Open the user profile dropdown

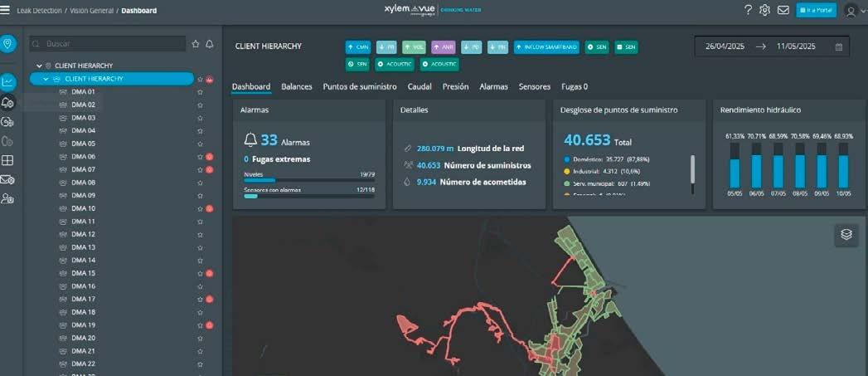pos(854,11)
